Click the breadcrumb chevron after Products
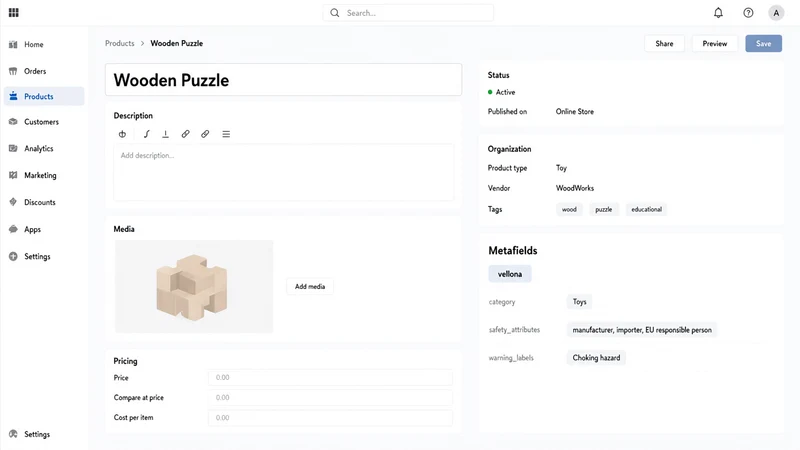This screenshot has width=800, height=450. click(142, 43)
